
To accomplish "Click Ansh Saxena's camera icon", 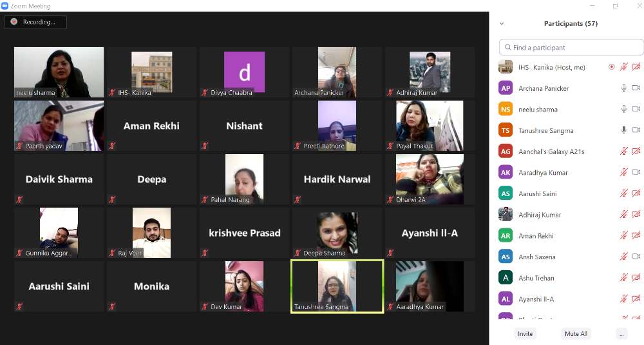I will [636, 257].
